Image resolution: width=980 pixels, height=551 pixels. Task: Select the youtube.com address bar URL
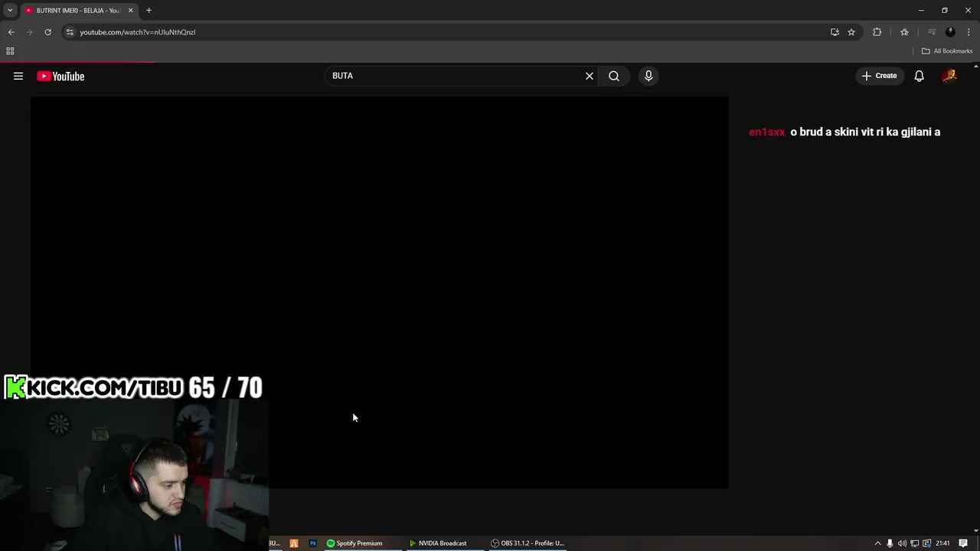pyautogui.click(x=138, y=32)
